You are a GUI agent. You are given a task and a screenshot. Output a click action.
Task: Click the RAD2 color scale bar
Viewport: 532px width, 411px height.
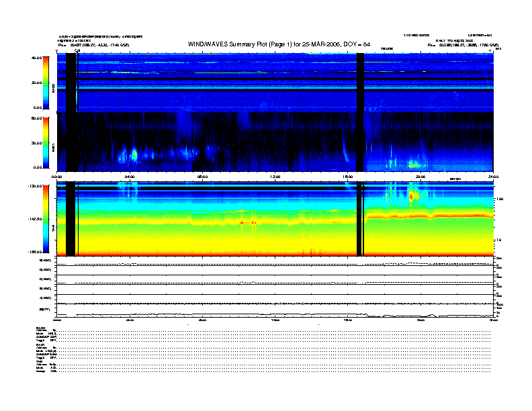tap(46, 83)
